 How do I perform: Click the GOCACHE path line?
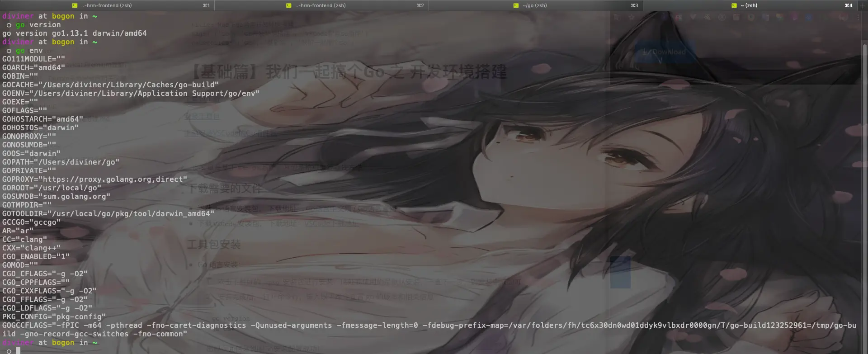click(x=110, y=85)
